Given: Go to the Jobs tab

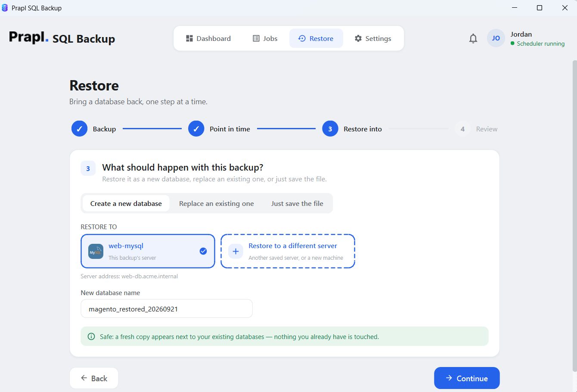Looking at the screenshot, I should pyautogui.click(x=265, y=38).
